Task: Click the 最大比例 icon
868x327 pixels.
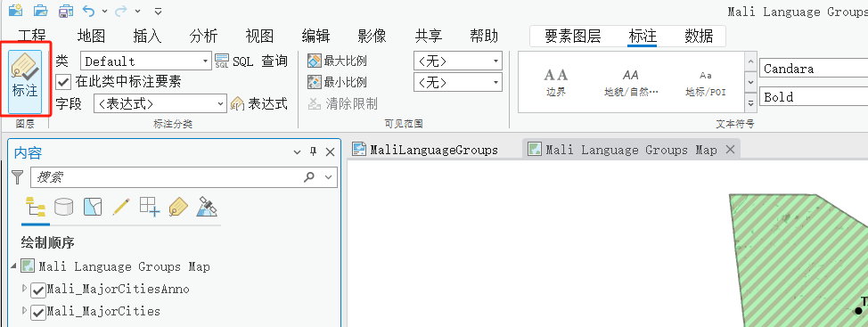Action: (315, 61)
